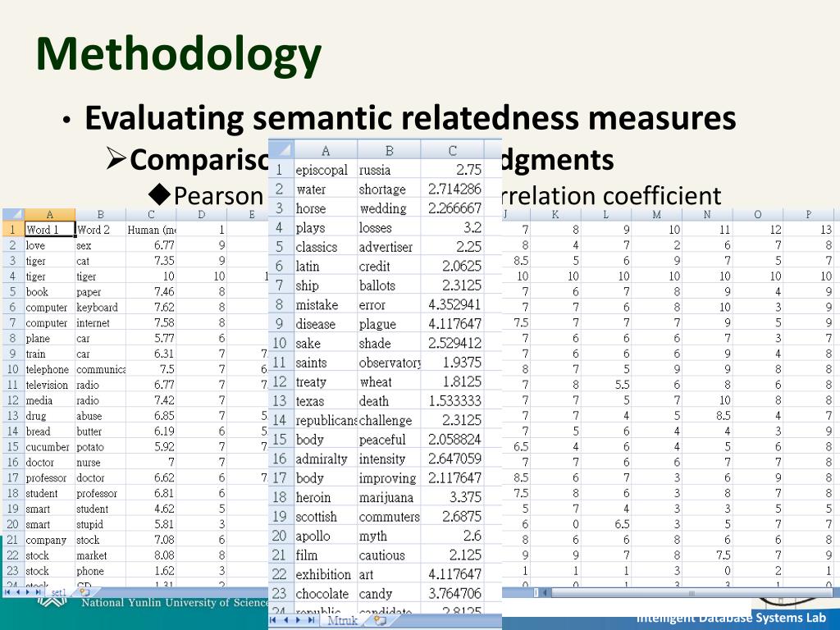Screen dimensions: 840x630
Task: Click the cell containing 'republicans'
Action: coord(326,420)
